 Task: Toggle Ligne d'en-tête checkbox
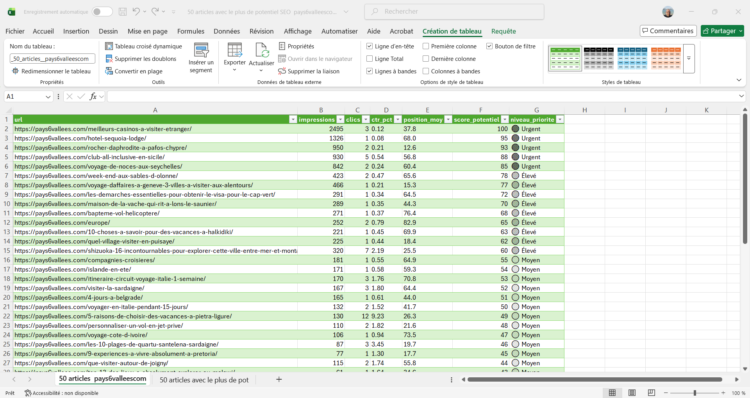click(x=369, y=46)
